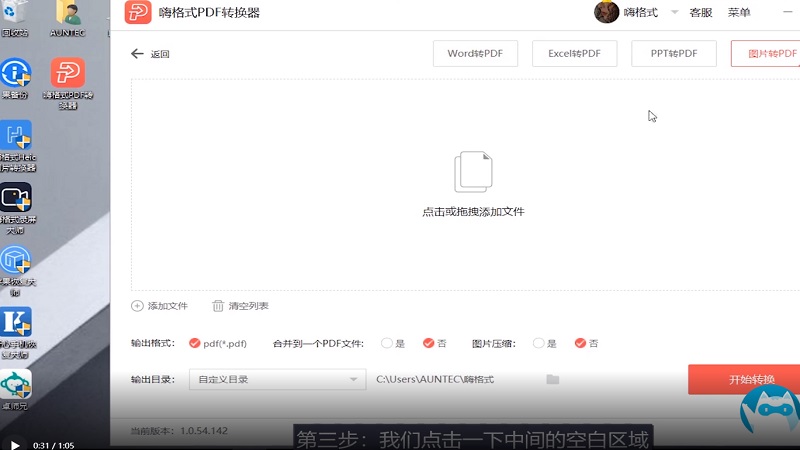Screen dimensions: 800x450
Task: Select 是 for 合并到一个PDF文件
Action: tap(387, 343)
